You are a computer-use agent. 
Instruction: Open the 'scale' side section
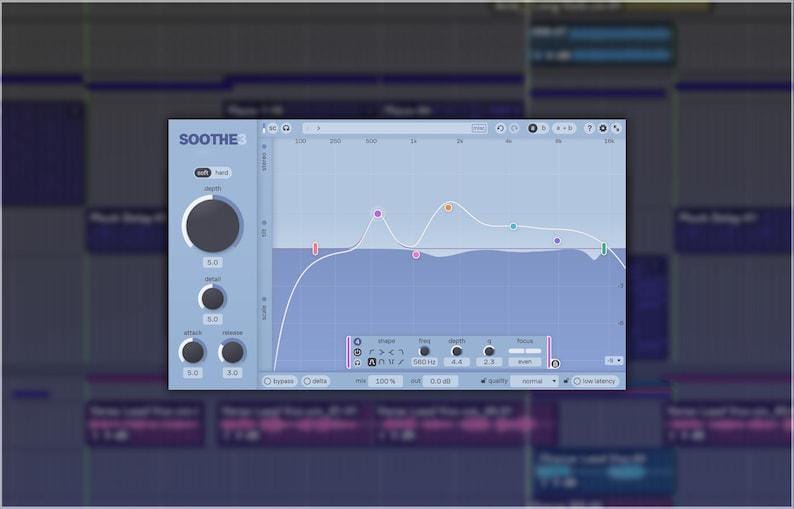264,309
